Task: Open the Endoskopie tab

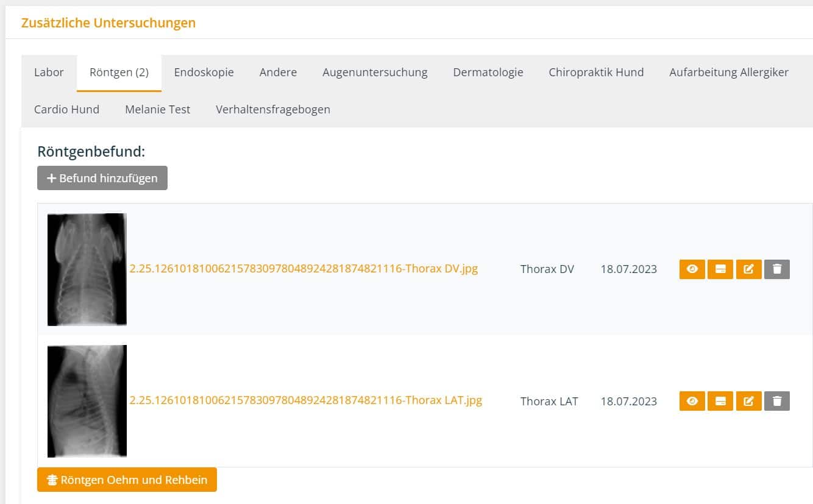Action: pos(204,73)
